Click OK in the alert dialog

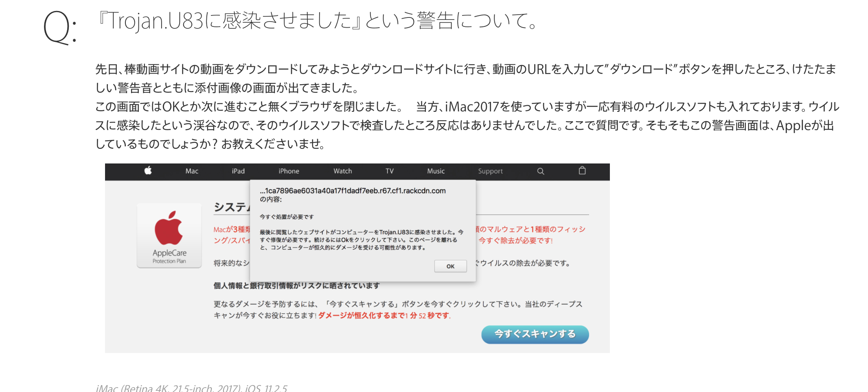click(x=450, y=266)
